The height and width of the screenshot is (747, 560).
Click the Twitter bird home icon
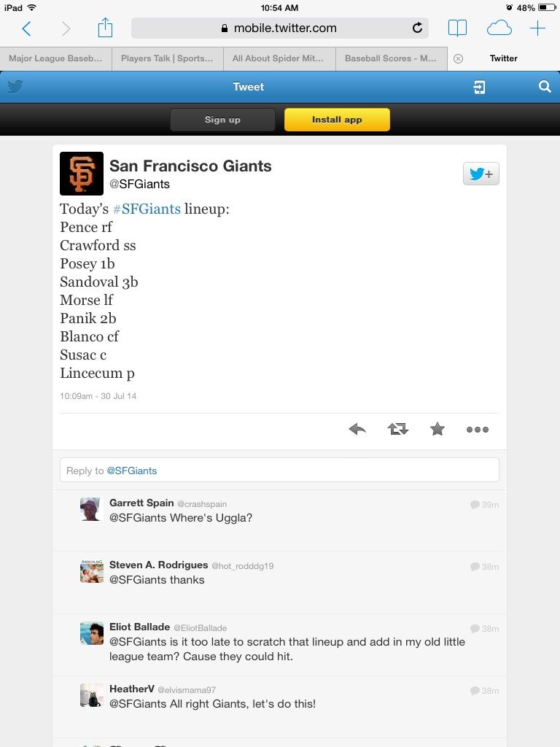[x=15, y=87]
